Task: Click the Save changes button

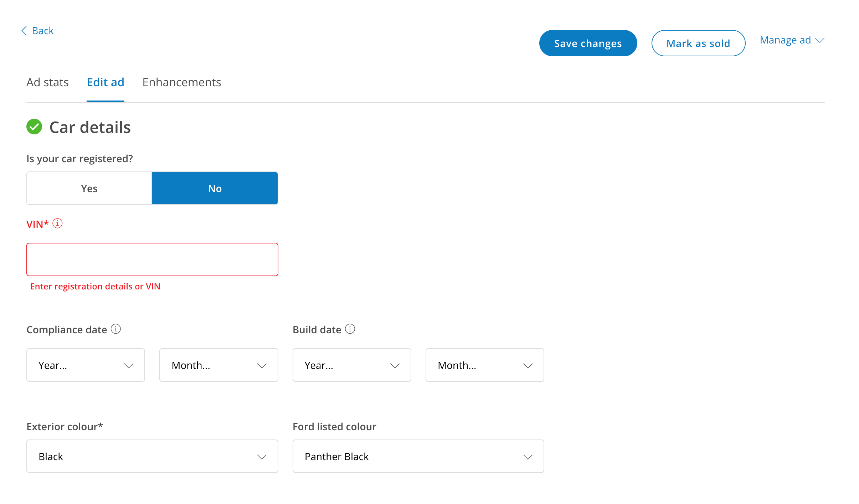Action: click(587, 43)
